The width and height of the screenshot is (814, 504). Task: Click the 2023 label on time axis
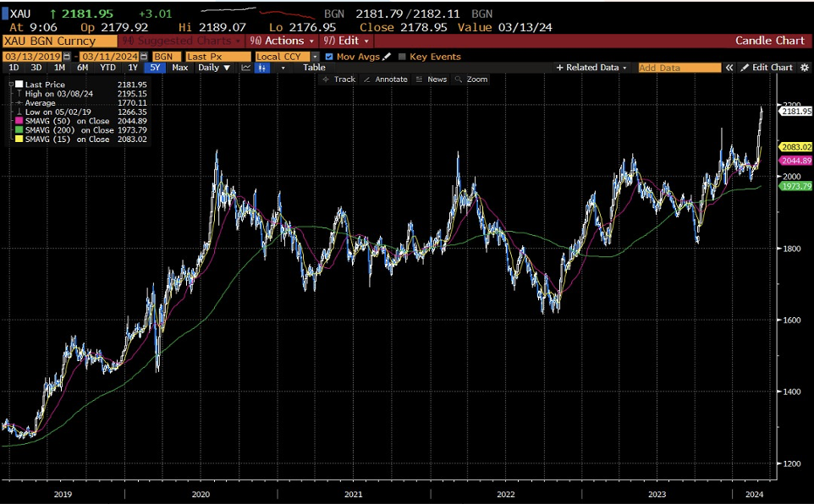coord(657,494)
